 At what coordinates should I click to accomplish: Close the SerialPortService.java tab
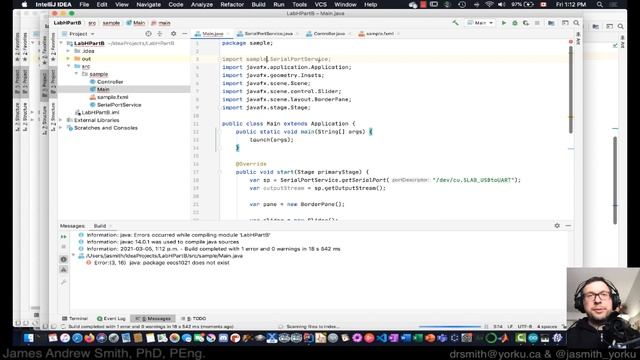point(297,34)
